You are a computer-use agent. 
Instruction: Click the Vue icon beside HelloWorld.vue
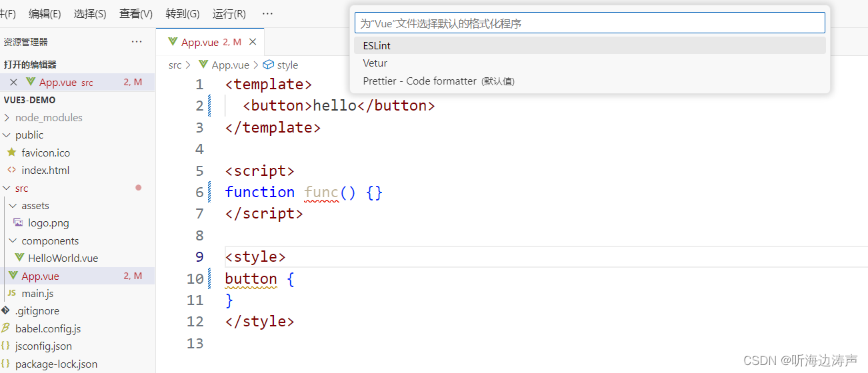18,258
